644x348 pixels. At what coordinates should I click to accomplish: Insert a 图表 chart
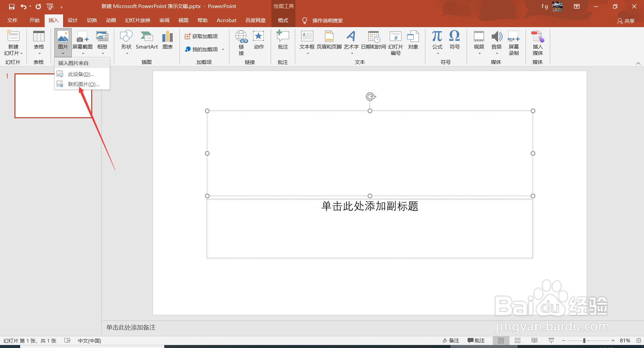pyautogui.click(x=168, y=41)
